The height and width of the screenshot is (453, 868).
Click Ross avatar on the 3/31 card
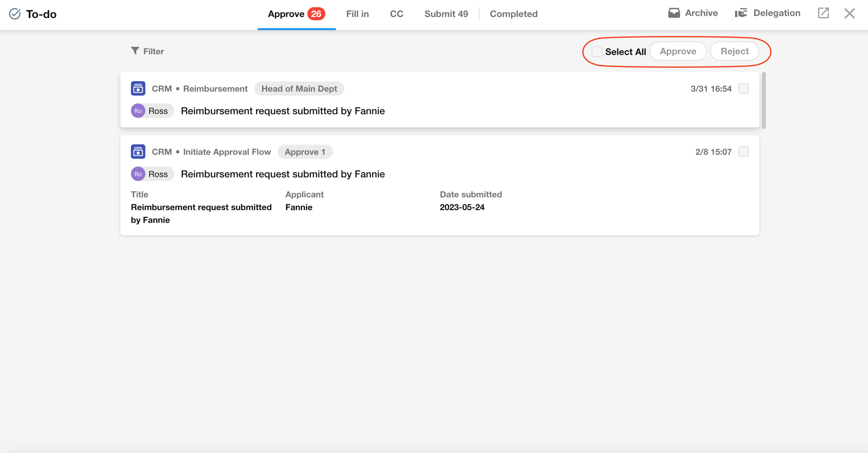(x=138, y=111)
